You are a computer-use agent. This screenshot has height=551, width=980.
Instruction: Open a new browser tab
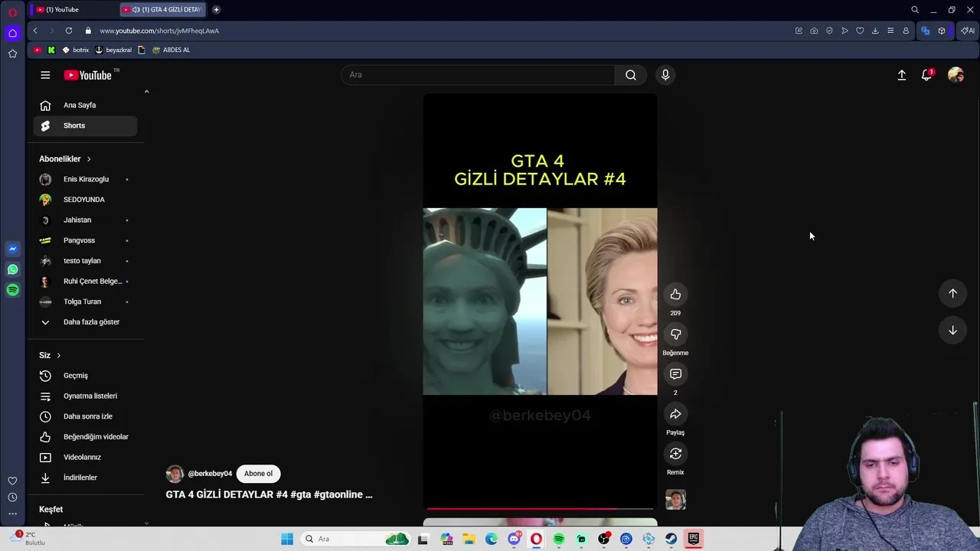(216, 9)
